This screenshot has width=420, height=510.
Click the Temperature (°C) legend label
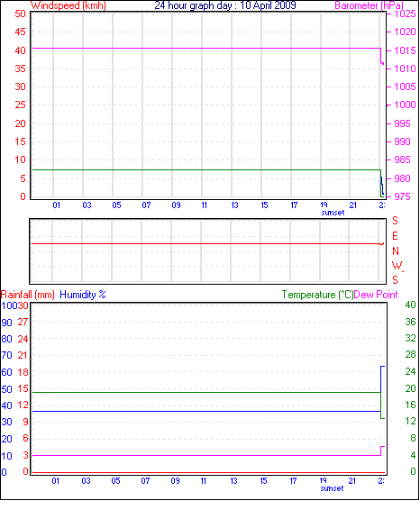pyautogui.click(x=317, y=295)
